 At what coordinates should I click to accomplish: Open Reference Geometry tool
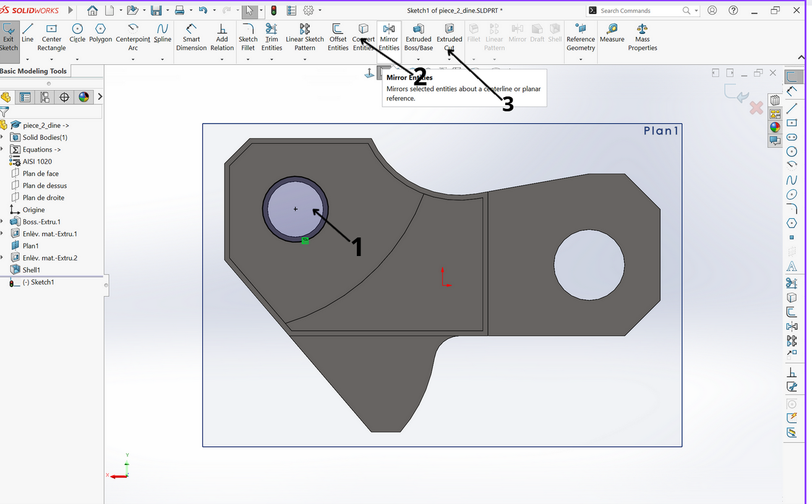pyautogui.click(x=581, y=37)
